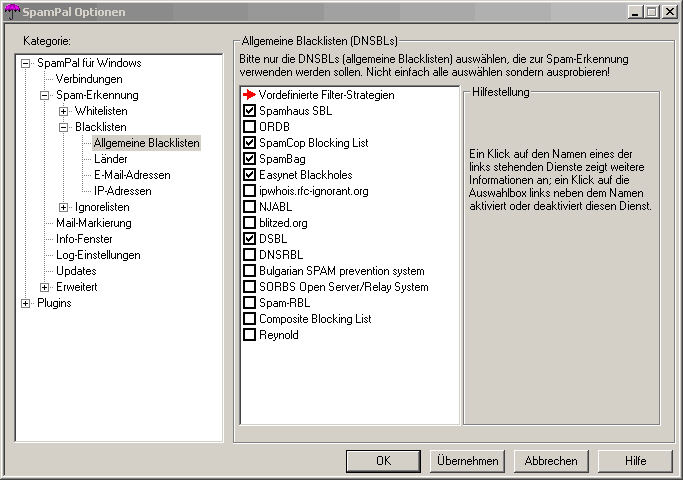The width and height of the screenshot is (683, 480).
Task: Disable Easynet Blackholes checkbox
Action: coord(249,175)
